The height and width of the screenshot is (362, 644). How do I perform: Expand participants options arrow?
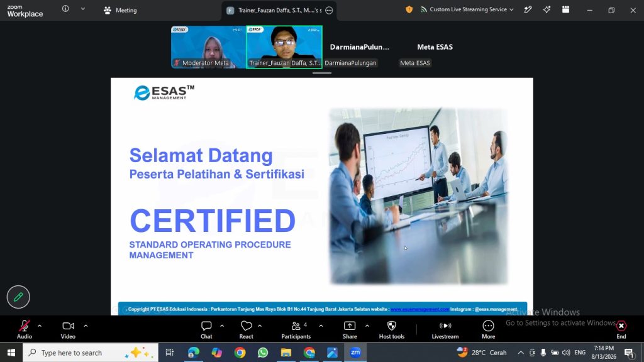[321, 326]
